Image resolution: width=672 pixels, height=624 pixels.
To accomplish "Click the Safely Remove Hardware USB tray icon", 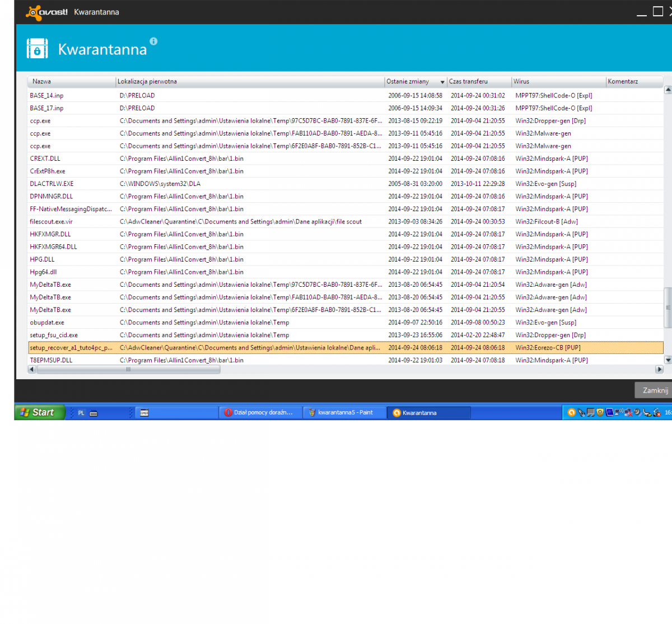I will (647, 413).
